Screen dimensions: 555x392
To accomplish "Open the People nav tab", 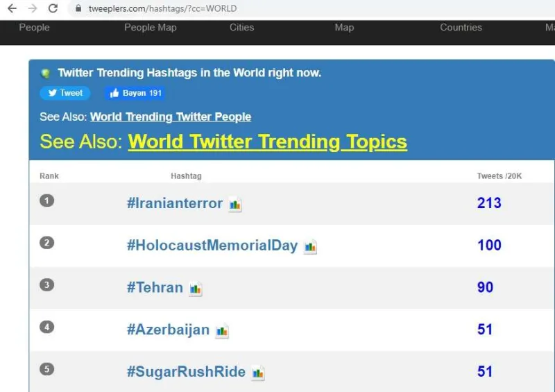I will pos(34,27).
